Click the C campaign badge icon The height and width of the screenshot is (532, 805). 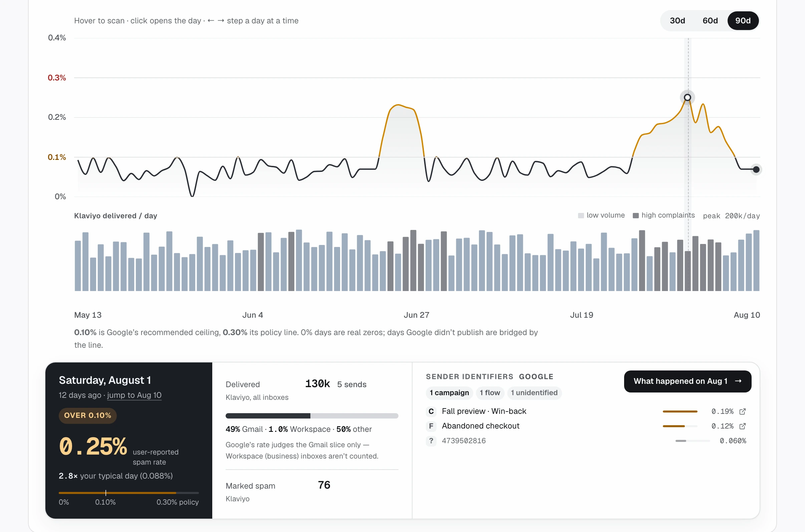pyautogui.click(x=431, y=412)
